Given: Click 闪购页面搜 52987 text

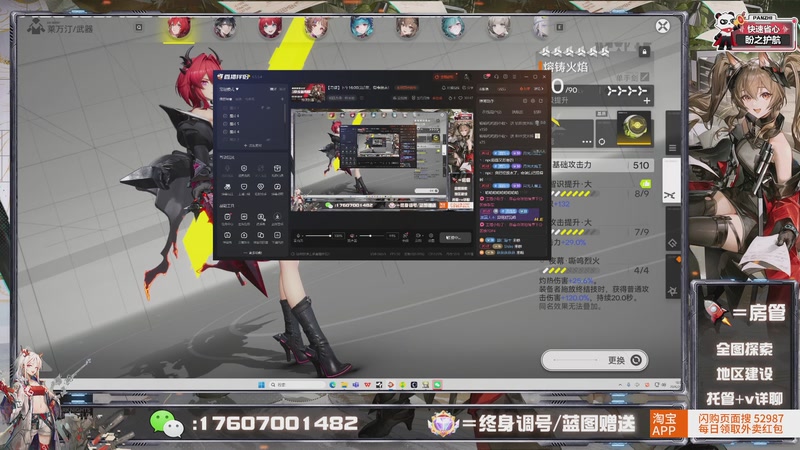Looking at the screenshot, I should coord(740,419).
